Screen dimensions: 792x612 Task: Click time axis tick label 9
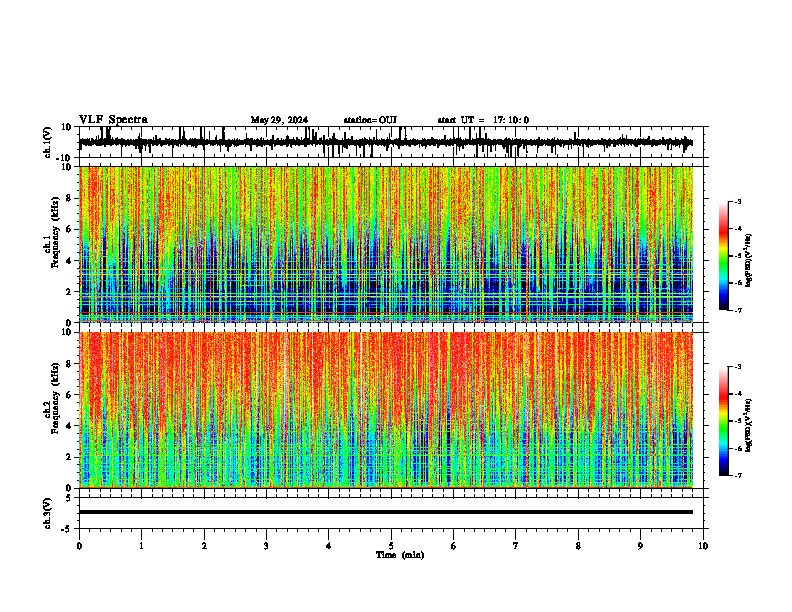[640, 545]
